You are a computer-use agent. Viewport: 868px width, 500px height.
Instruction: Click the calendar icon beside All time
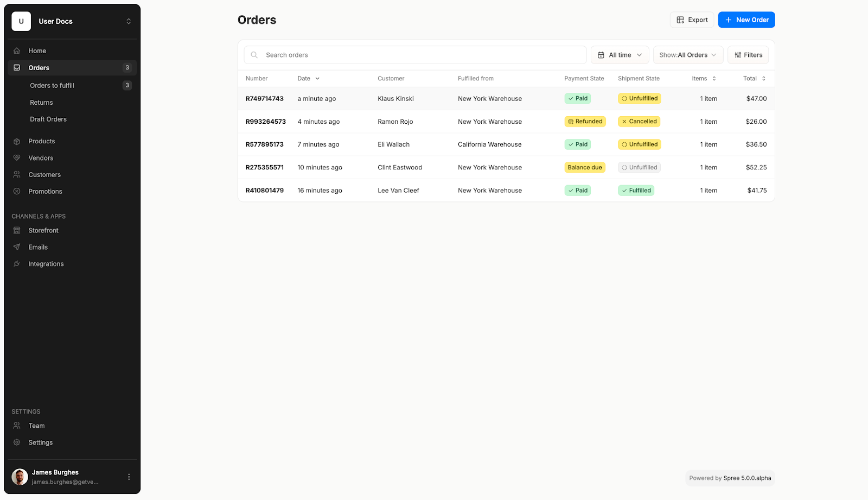pyautogui.click(x=601, y=55)
